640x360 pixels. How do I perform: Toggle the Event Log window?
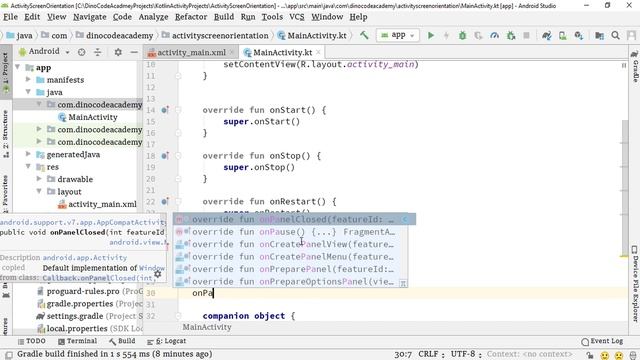point(602,341)
